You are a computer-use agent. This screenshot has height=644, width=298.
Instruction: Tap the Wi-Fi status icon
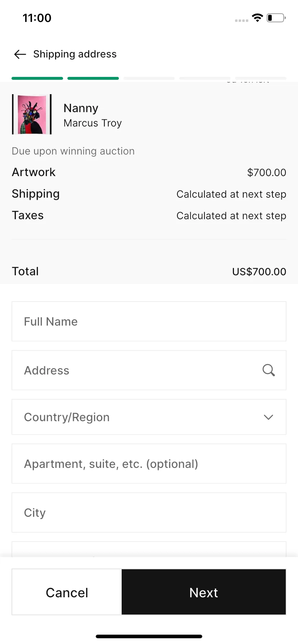tap(257, 18)
